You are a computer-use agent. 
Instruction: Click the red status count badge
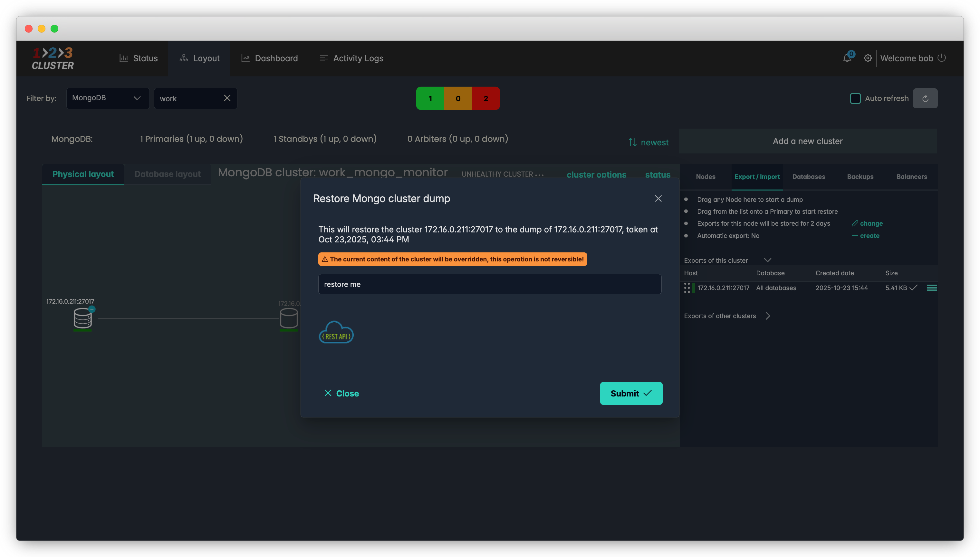pos(485,98)
